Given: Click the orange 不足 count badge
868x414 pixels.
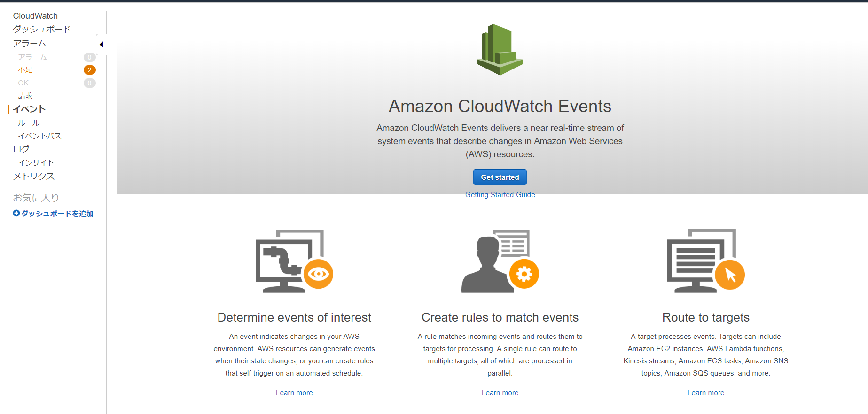Looking at the screenshot, I should tap(89, 70).
